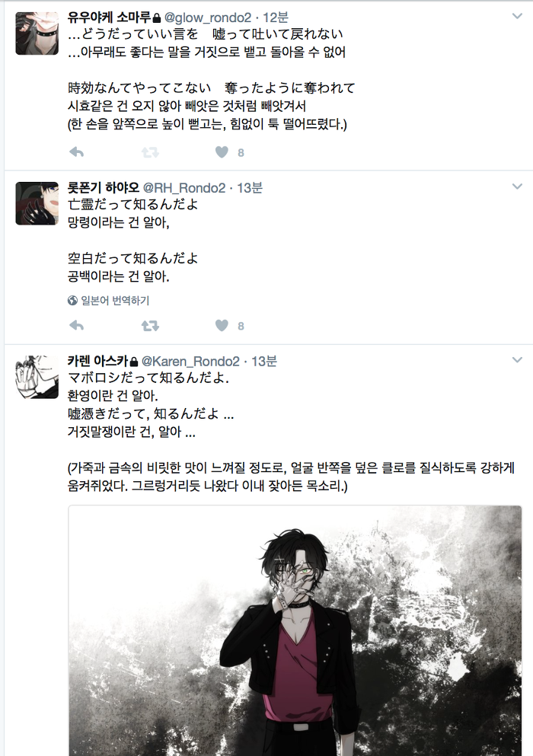Open the 13분 timestamp on Karen_Rondo2's tweet
Screen dimensions: 533x756
click(x=264, y=362)
